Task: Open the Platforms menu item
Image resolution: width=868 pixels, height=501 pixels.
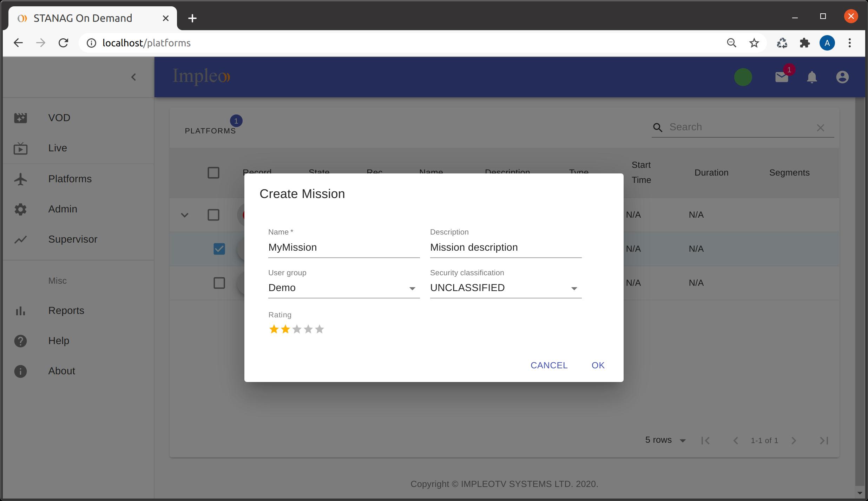Action: (70, 178)
